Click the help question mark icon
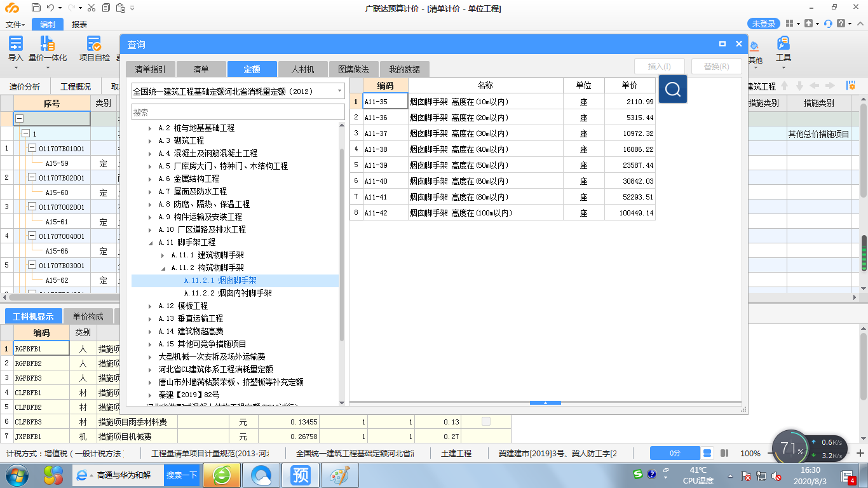The image size is (868, 488). click(841, 24)
